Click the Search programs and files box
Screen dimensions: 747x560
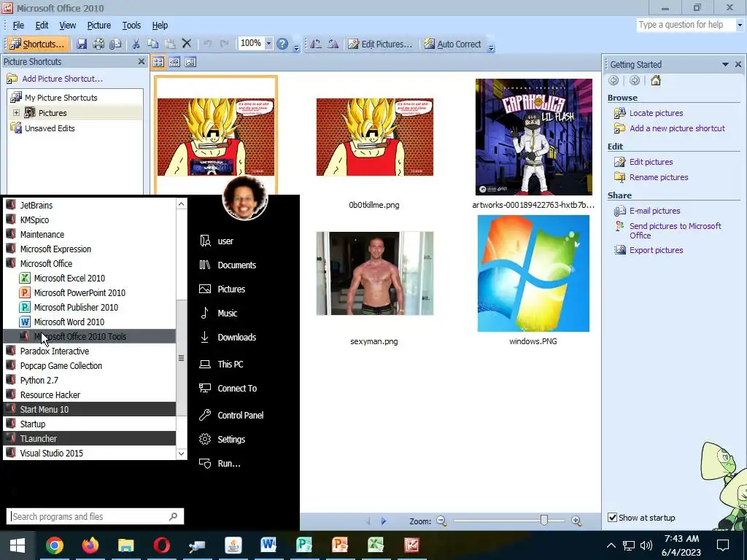(95, 517)
